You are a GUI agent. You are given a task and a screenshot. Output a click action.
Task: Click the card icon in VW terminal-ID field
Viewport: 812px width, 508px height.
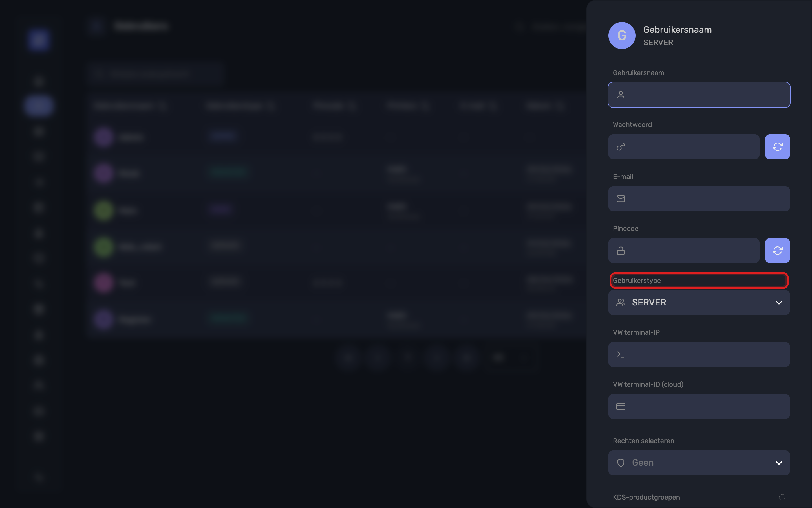(x=621, y=406)
